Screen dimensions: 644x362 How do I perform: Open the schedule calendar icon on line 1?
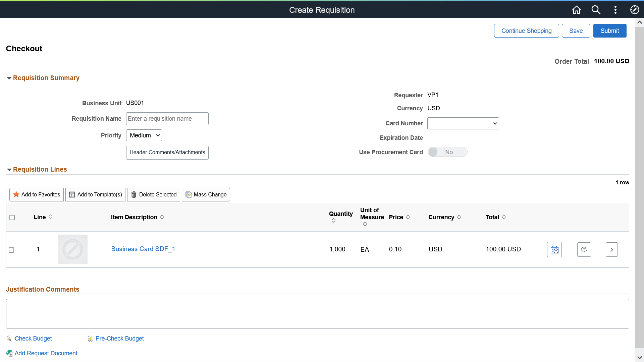554,249
